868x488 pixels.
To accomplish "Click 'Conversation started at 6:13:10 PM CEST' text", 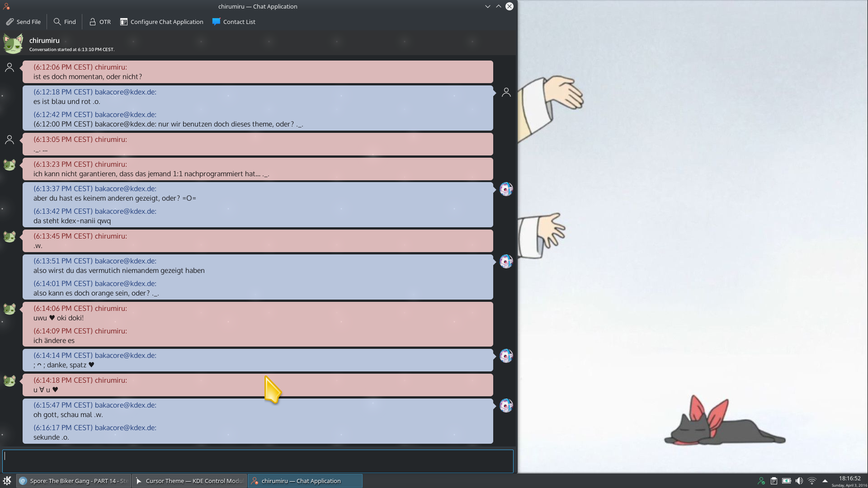I will tap(72, 50).
